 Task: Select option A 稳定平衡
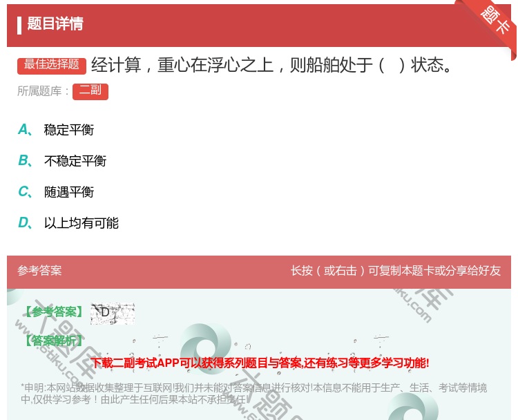pos(68,130)
